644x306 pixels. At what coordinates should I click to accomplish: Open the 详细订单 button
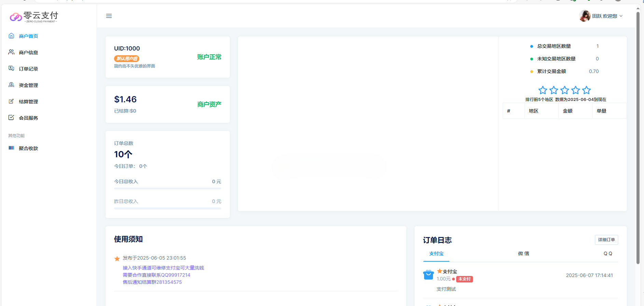pyautogui.click(x=606, y=240)
